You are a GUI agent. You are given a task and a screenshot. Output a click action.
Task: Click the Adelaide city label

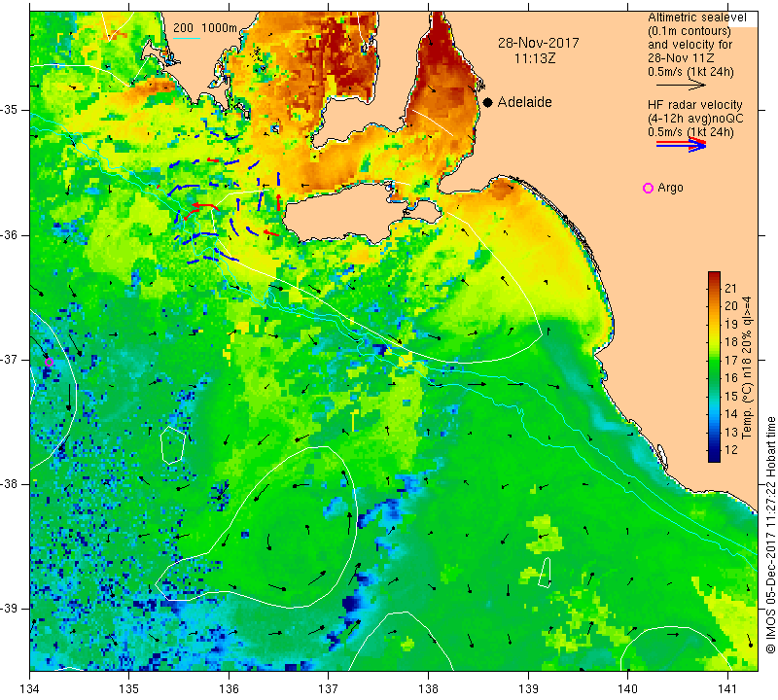coord(524,102)
